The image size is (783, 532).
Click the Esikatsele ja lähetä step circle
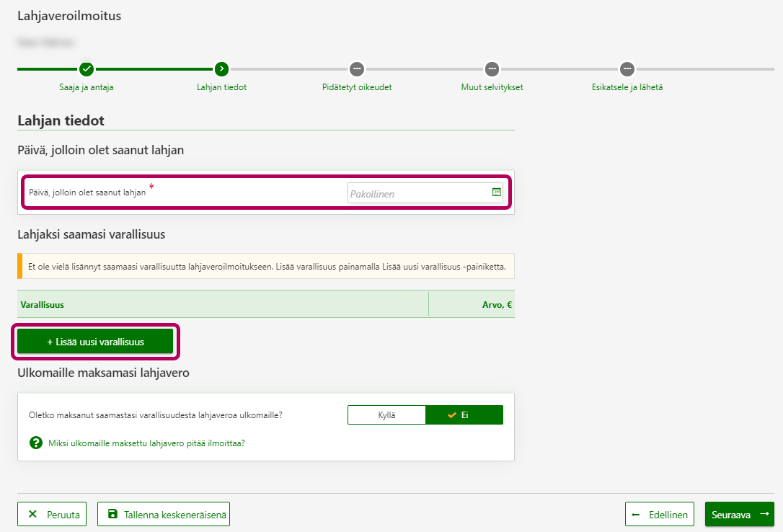tap(627, 69)
